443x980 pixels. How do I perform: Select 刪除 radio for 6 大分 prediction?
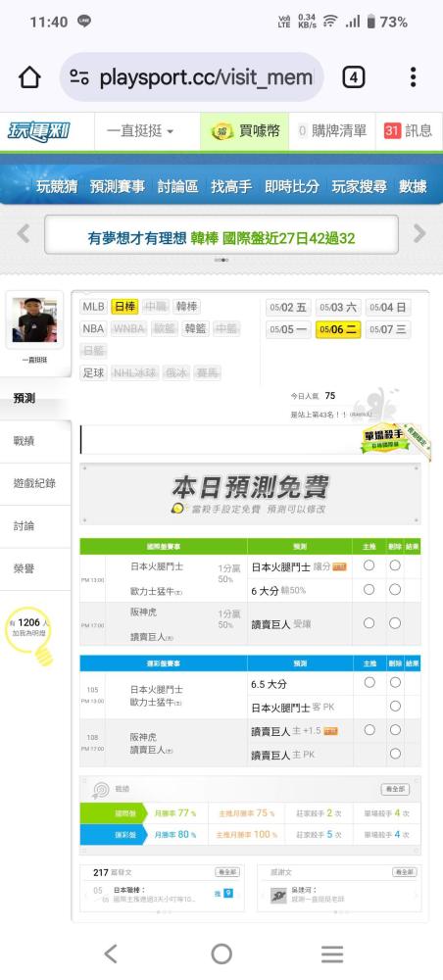click(x=395, y=589)
